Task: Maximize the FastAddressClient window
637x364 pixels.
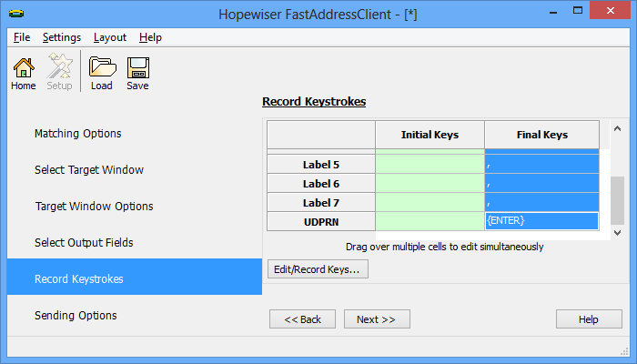Action: (578, 11)
